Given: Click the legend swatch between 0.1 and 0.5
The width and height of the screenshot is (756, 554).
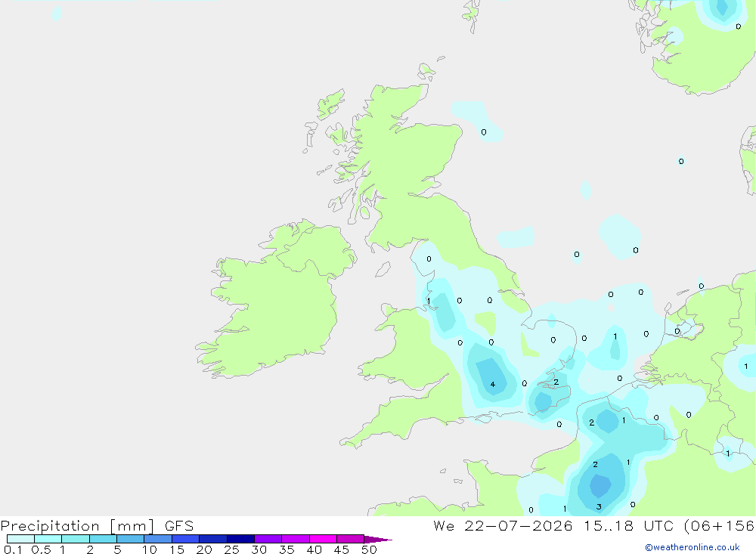Looking at the screenshot, I should 20,539.
